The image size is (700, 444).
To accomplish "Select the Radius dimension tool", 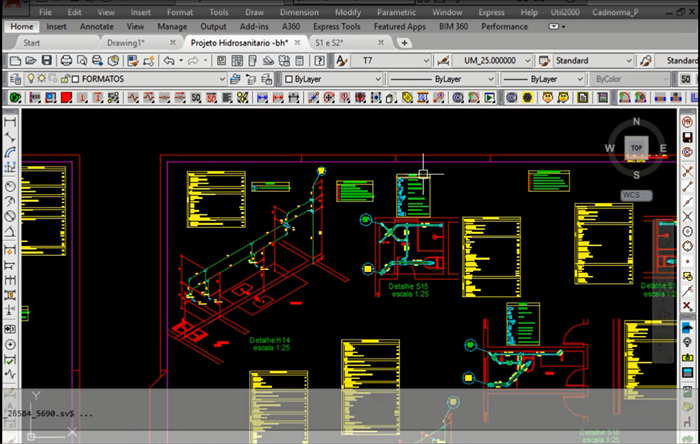I will pos(10,186).
